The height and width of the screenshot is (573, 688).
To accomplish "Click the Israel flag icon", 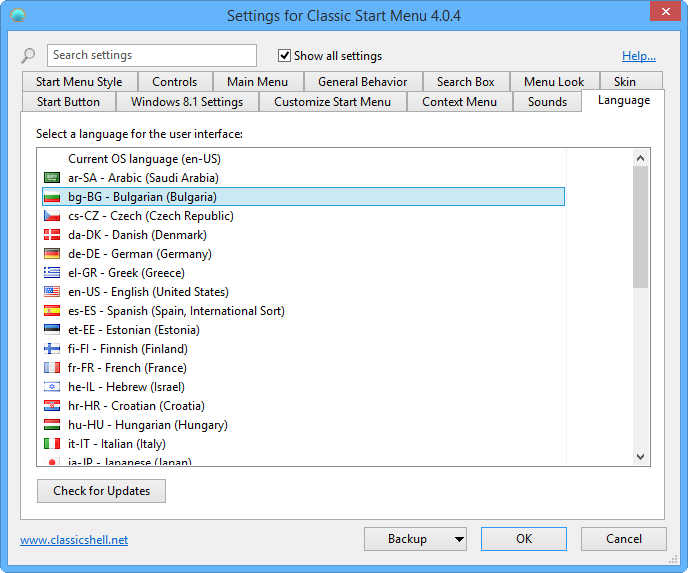I will [52, 387].
